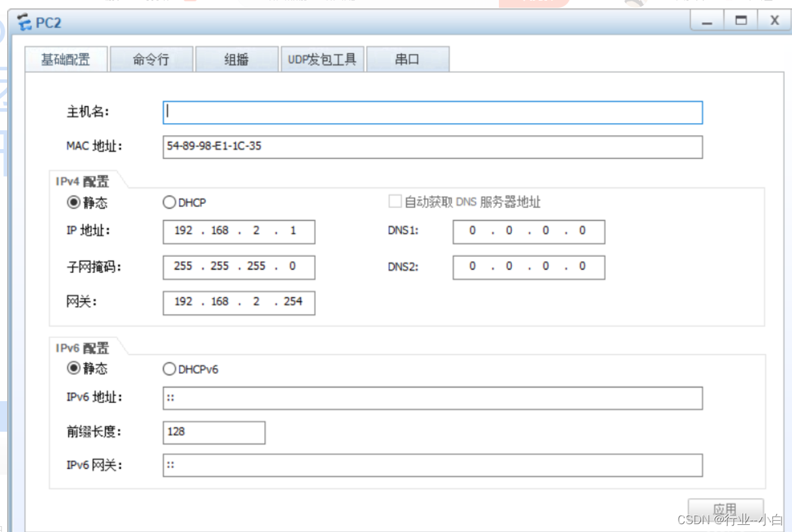Open the 组播 tab

pos(236,59)
